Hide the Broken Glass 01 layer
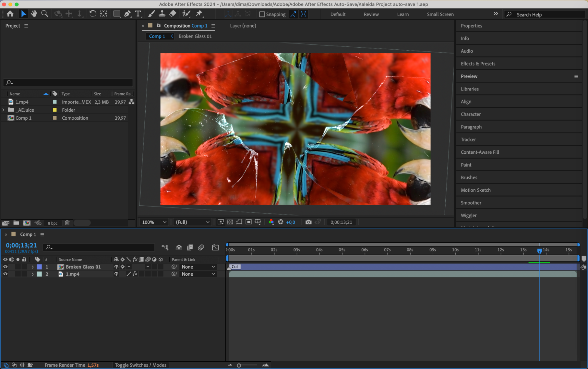588x369 pixels. [x=5, y=267]
